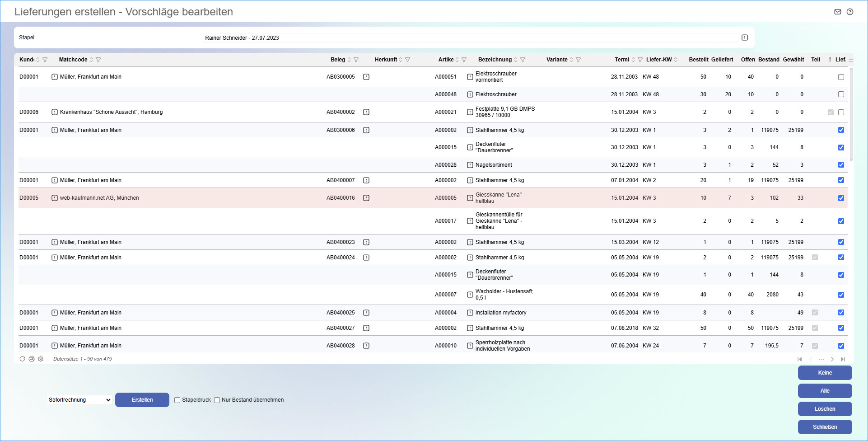Uncheck Lief. box for Giesskanne "Lena" A000005
Image resolution: width=868 pixels, height=441 pixels.
(841, 198)
